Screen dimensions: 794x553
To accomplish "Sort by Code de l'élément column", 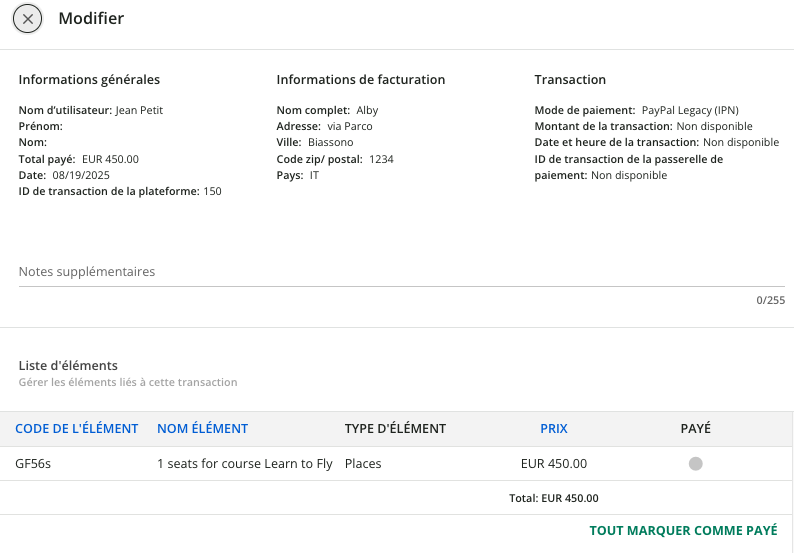I will (76, 428).
